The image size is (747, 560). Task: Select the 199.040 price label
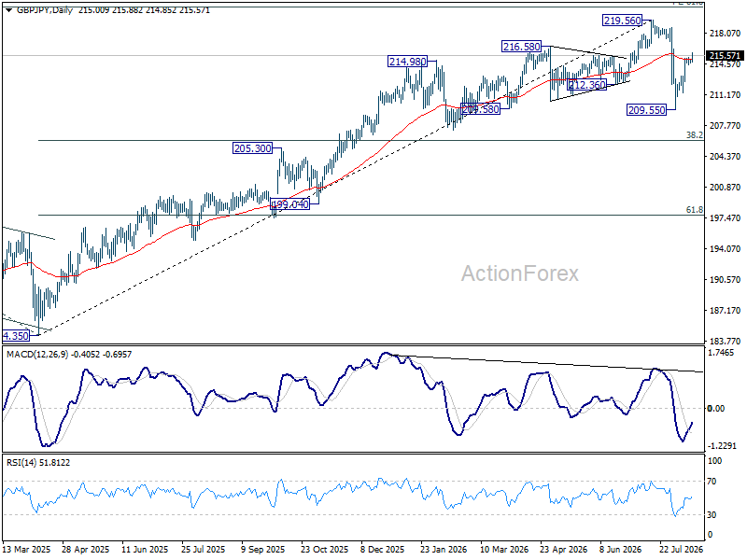tap(289, 204)
